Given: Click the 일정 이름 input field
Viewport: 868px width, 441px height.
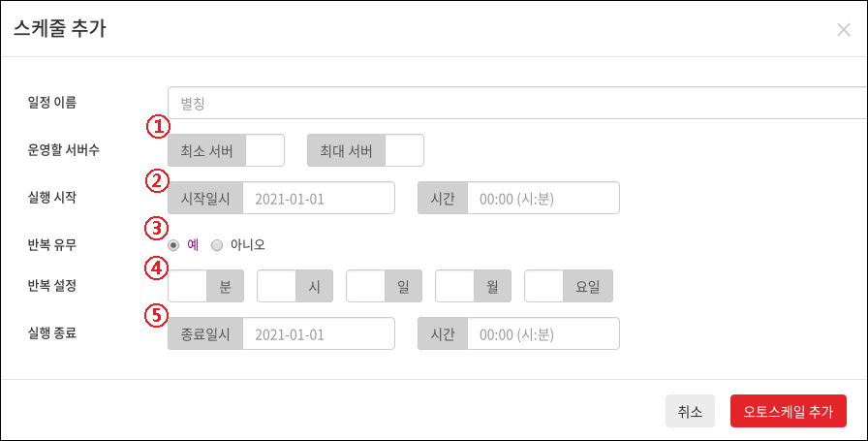Looking at the screenshot, I should [x=517, y=103].
